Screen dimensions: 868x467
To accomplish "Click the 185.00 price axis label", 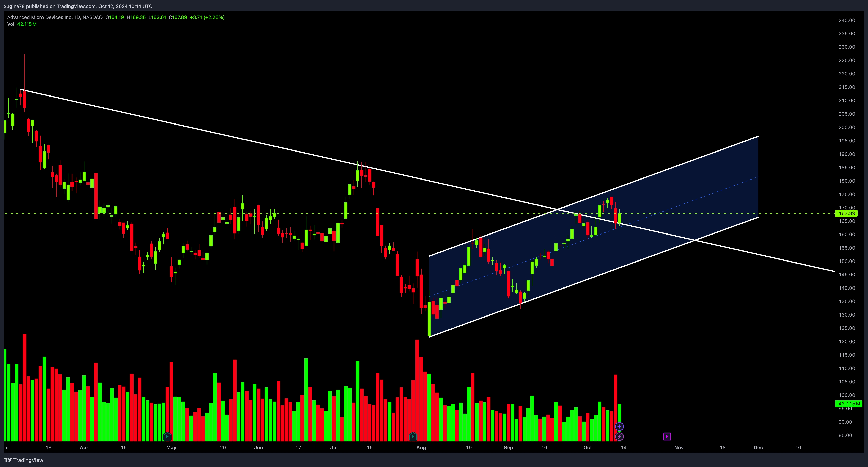I will click(847, 168).
